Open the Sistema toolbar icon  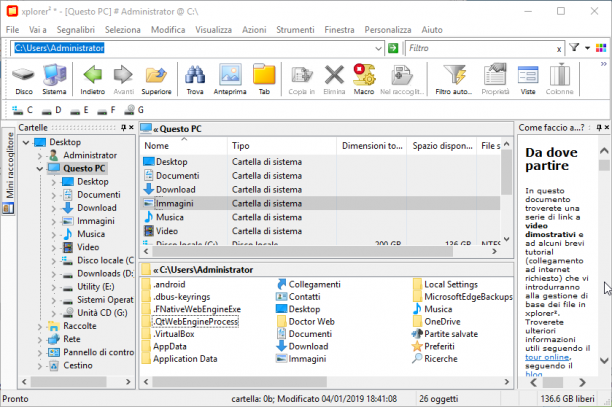click(x=54, y=80)
